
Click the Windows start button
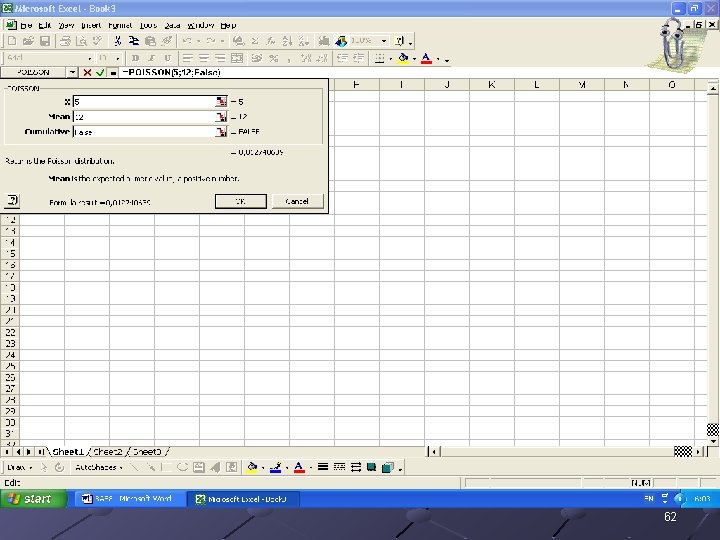click(x=34, y=499)
